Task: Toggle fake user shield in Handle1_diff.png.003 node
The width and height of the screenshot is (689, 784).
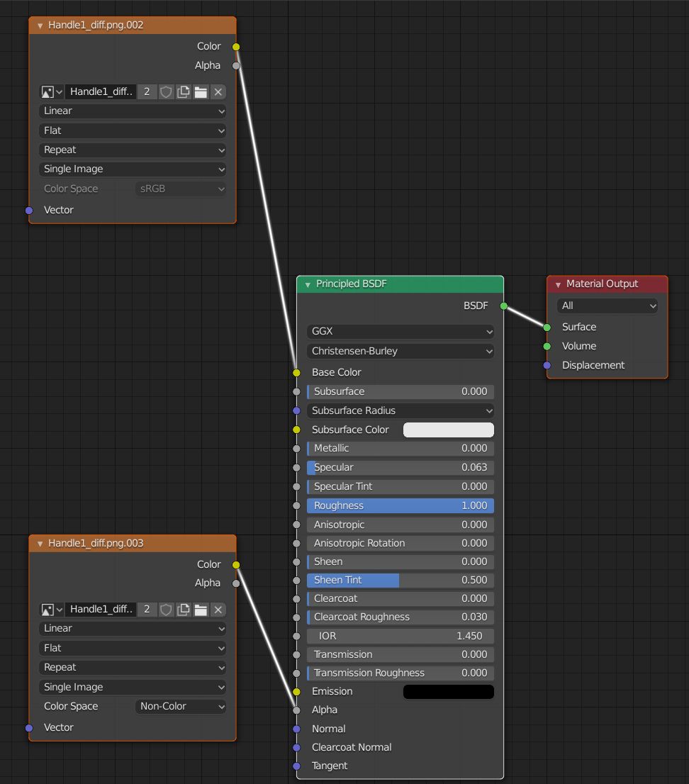Action: click(166, 610)
